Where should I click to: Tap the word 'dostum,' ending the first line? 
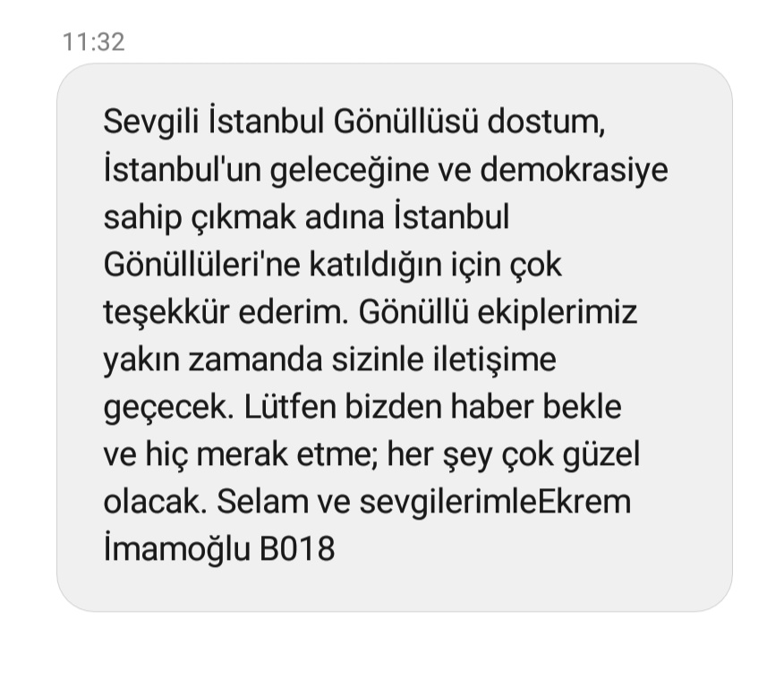coord(547,122)
